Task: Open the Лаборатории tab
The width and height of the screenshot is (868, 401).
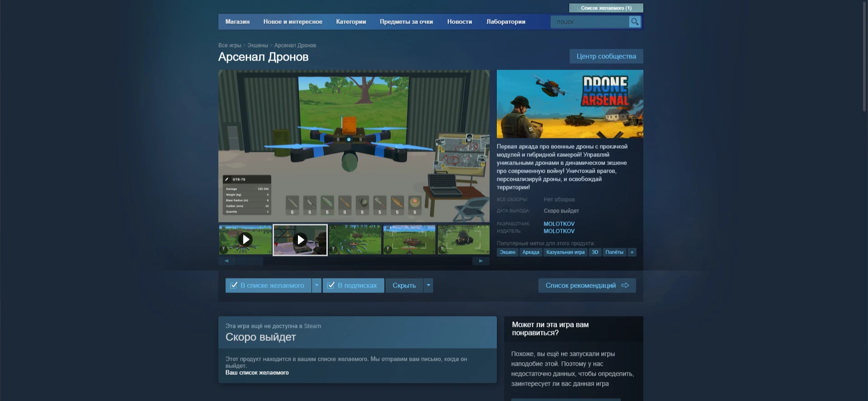Action: tap(506, 22)
